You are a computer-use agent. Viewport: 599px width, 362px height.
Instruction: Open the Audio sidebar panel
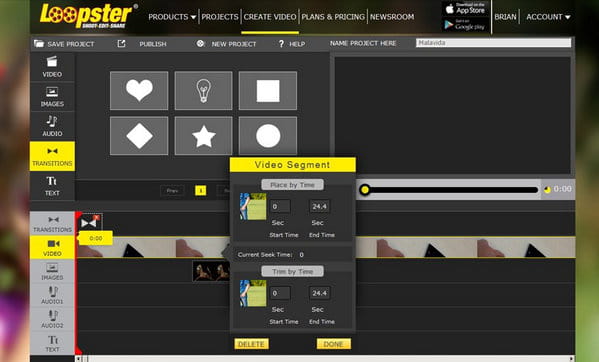coord(52,126)
